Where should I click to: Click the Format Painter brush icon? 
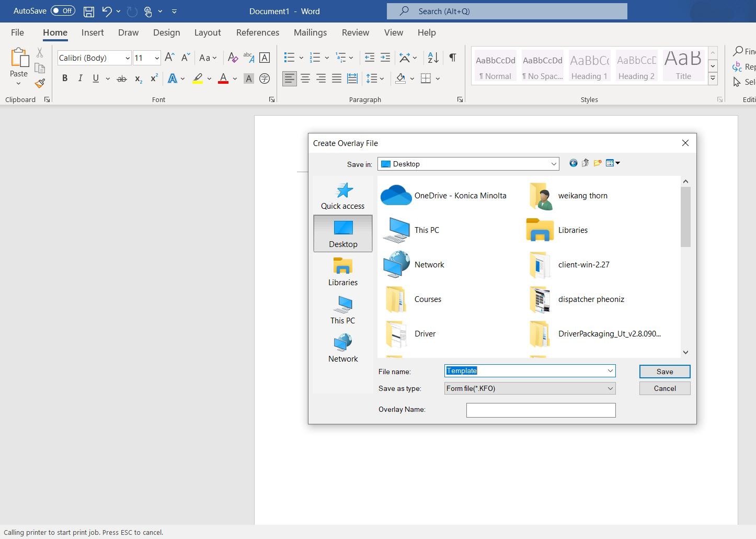click(40, 83)
